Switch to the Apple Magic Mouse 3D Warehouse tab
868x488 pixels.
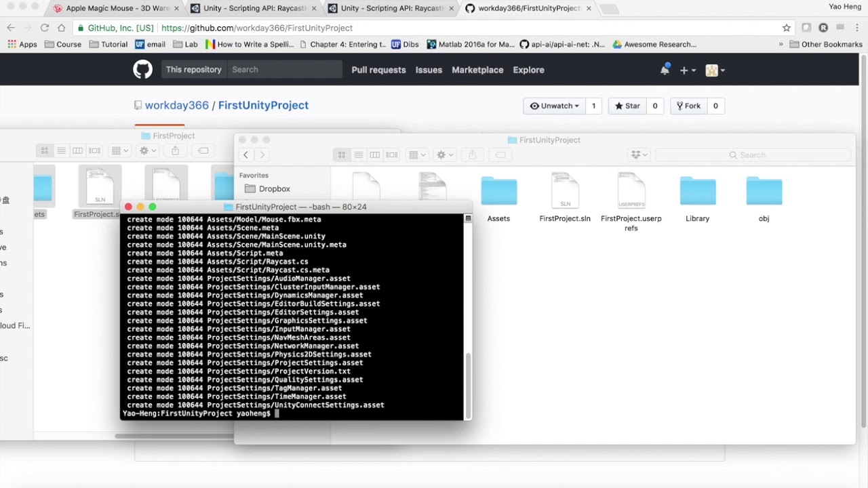pos(115,8)
